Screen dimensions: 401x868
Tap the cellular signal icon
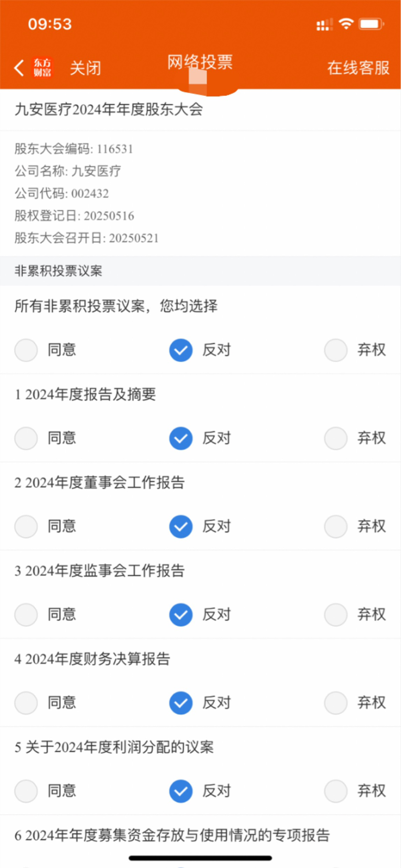(x=324, y=24)
